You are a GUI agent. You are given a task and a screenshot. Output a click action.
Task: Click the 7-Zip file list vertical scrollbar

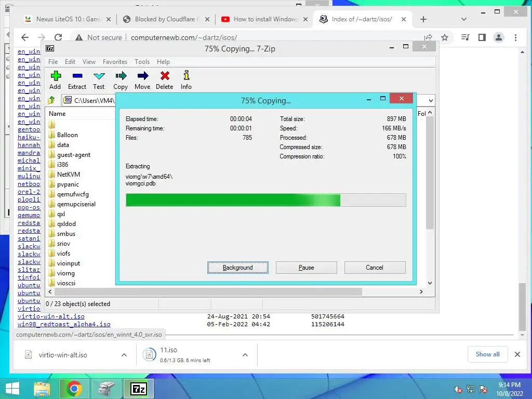click(x=430, y=173)
